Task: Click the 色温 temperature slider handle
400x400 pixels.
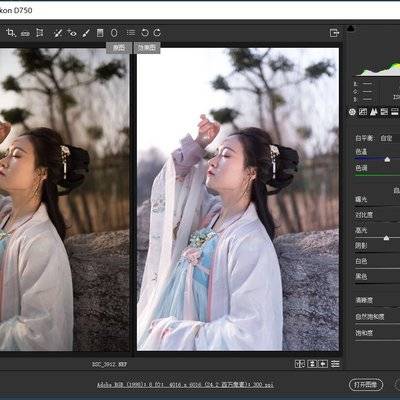Action: click(387, 160)
